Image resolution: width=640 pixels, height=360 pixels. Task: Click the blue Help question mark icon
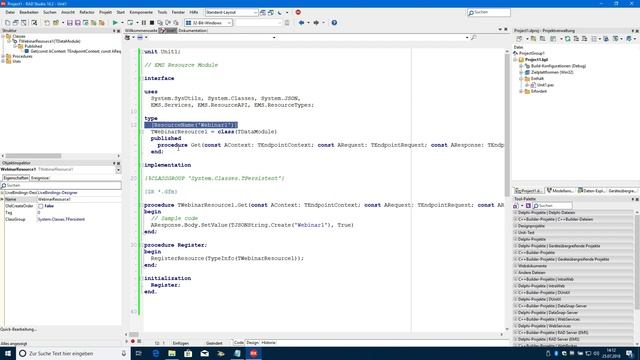pyautogui.click(x=334, y=23)
